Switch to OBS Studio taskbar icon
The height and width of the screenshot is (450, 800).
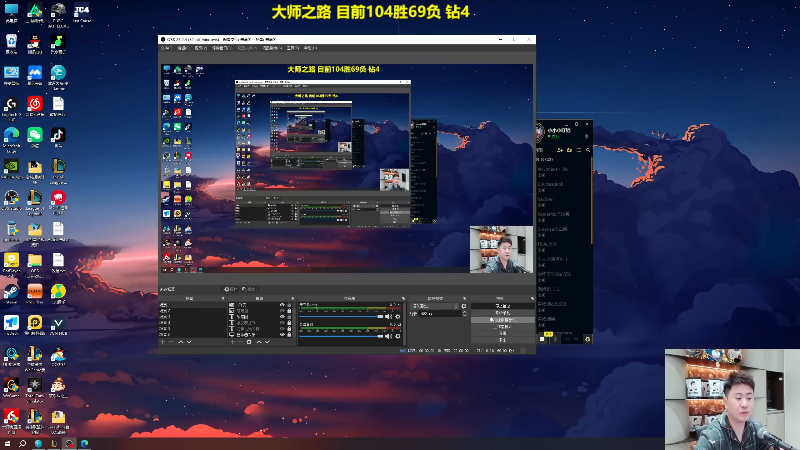(69, 444)
